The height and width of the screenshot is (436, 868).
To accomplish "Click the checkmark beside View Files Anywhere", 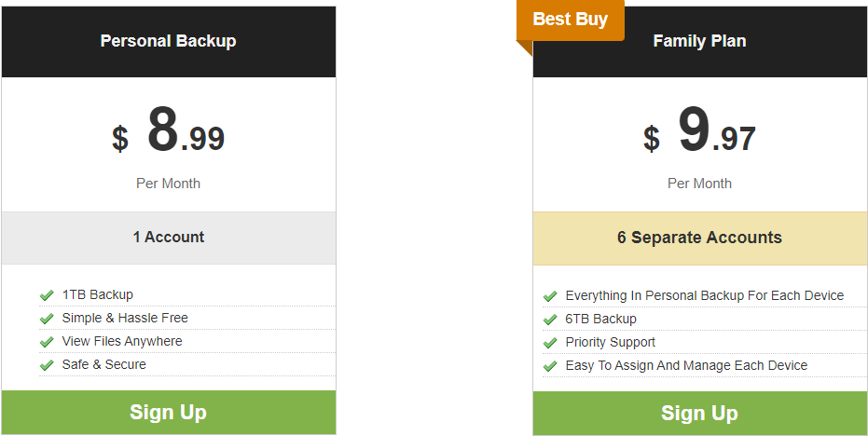I will [x=47, y=342].
